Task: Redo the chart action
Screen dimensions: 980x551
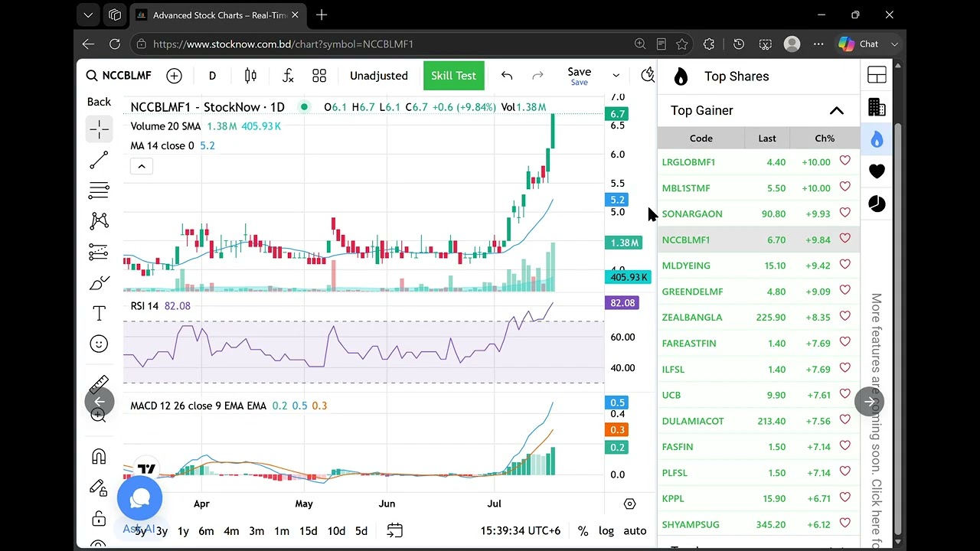Action: [x=537, y=76]
